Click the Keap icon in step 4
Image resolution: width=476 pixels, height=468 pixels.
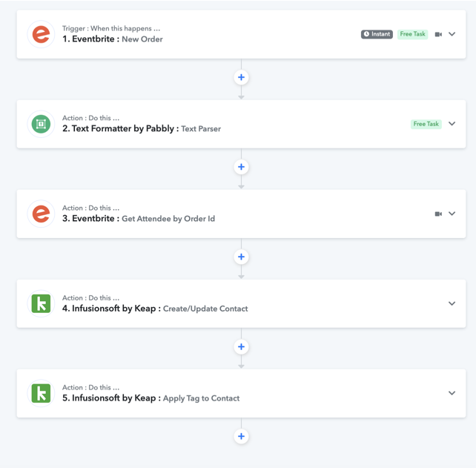pyautogui.click(x=41, y=303)
